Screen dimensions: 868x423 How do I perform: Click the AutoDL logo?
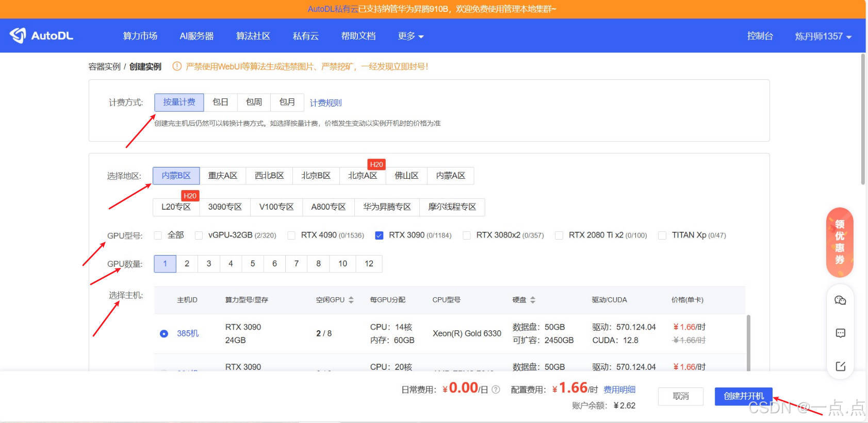point(41,36)
